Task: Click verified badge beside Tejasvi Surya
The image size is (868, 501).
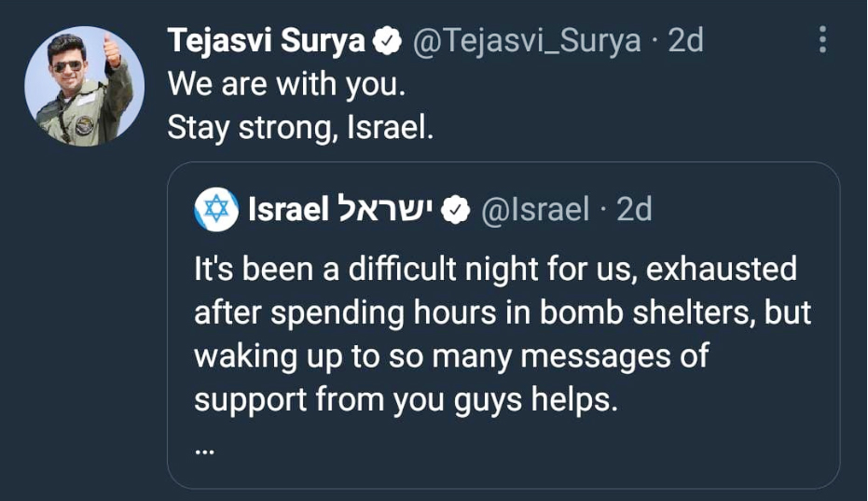Action: 387,41
